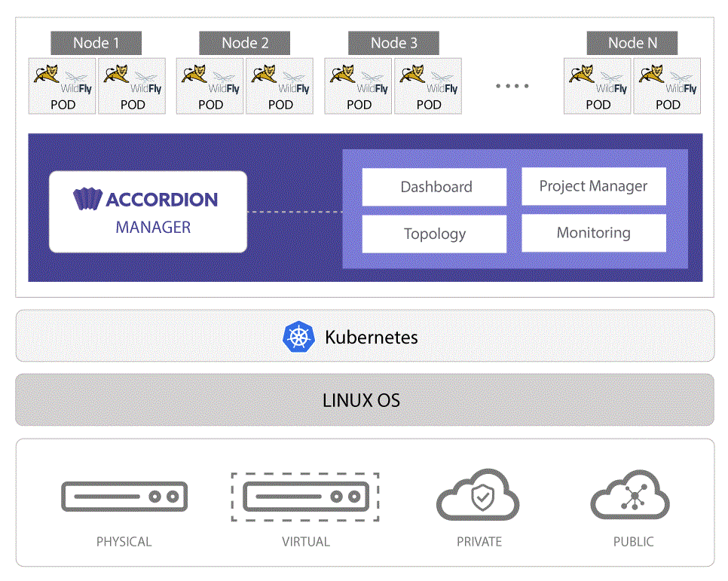Click the Kubernetes wheel logo icon
Screen dimensions: 728x581
298,337
